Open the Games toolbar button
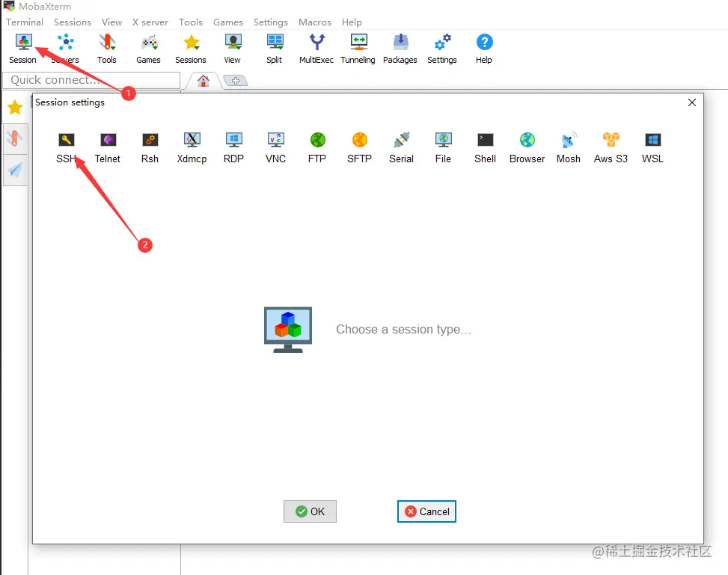The height and width of the screenshot is (575, 728). point(149,49)
